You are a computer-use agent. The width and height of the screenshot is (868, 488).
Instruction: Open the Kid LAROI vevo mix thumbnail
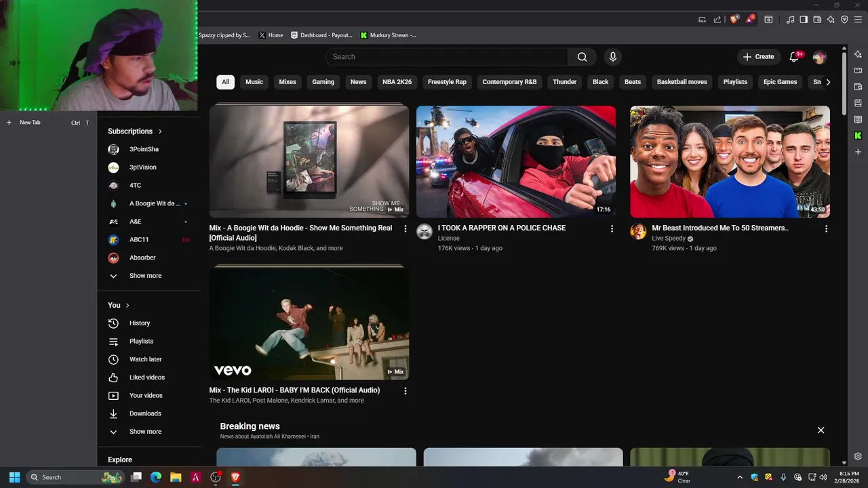tap(309, 323)
